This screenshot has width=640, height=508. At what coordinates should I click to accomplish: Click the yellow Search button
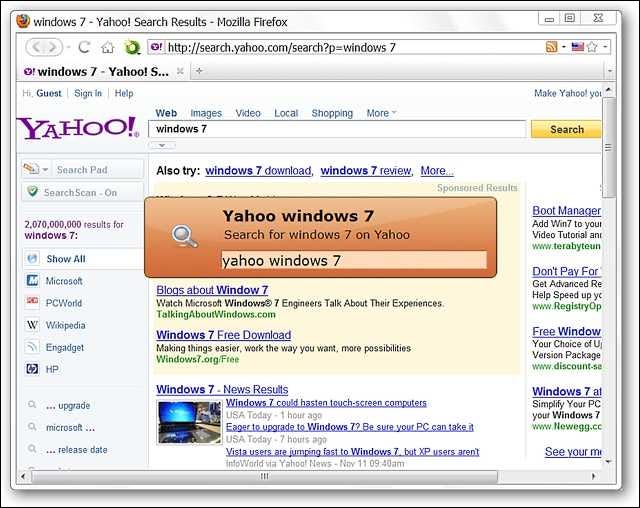tap(566, 129)
